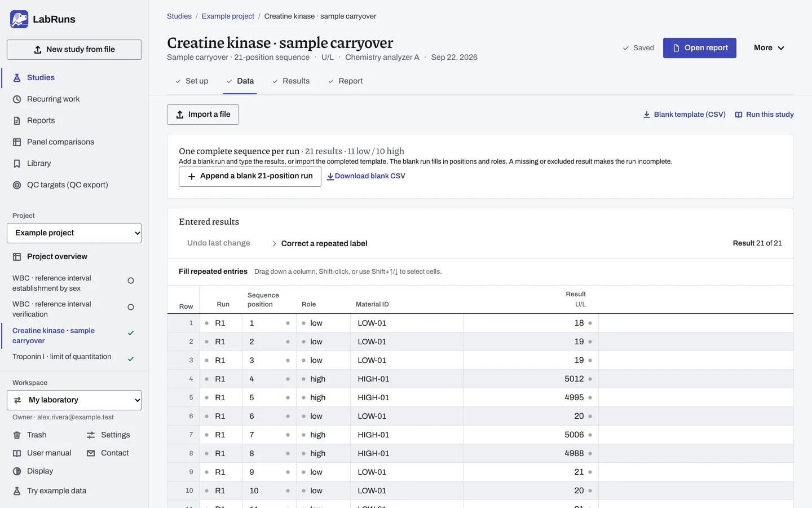812x508 pixels.
Task: Open Contact envelope icon
Action: (91, 453)
